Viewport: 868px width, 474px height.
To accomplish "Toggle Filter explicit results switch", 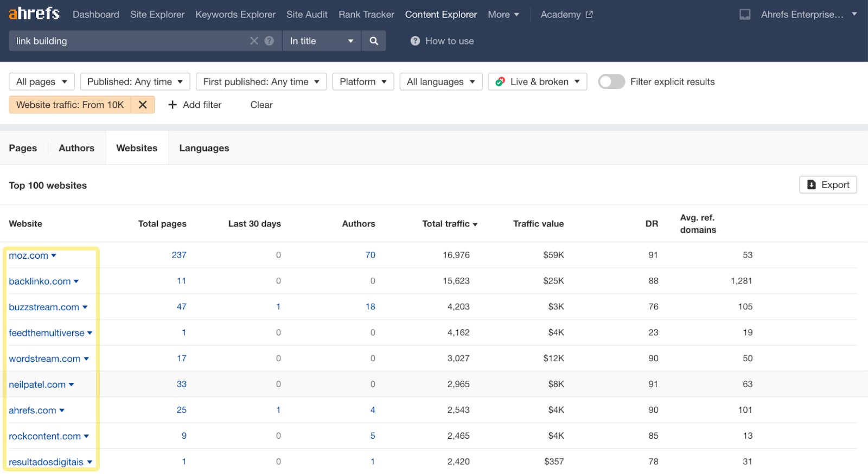I will 611,82.
